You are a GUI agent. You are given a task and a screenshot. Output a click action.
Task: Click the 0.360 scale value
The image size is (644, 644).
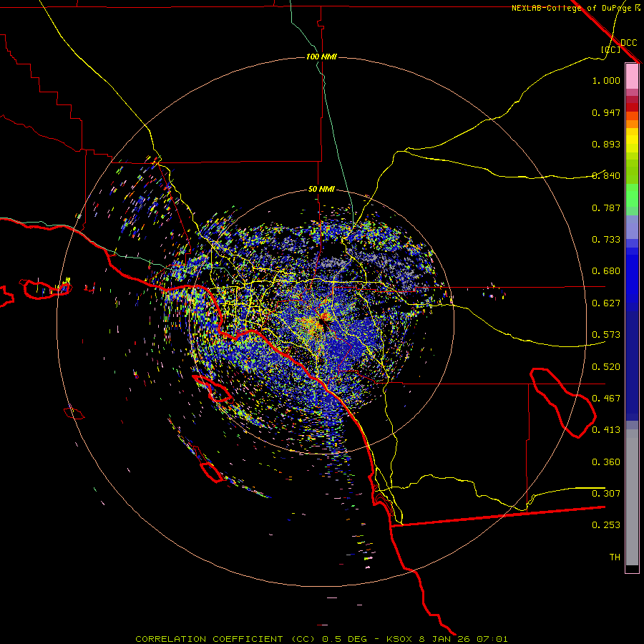point(606,462)
